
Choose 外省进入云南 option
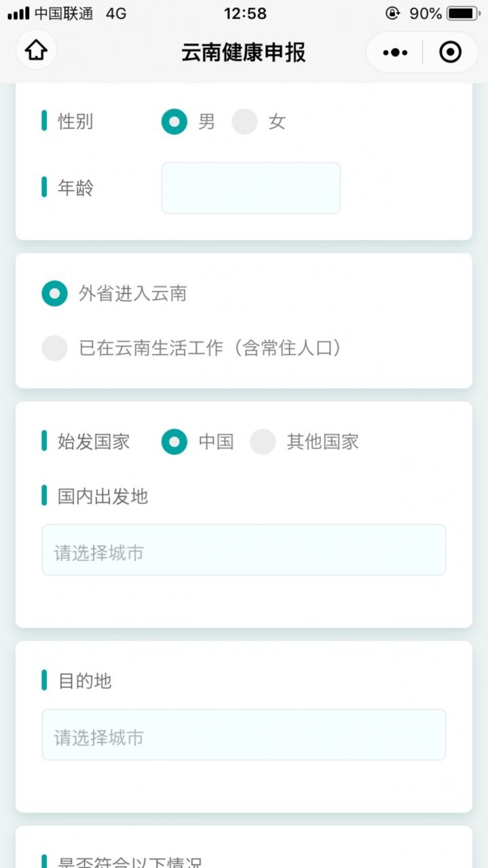pyautogui.click(x=55, y=294)
